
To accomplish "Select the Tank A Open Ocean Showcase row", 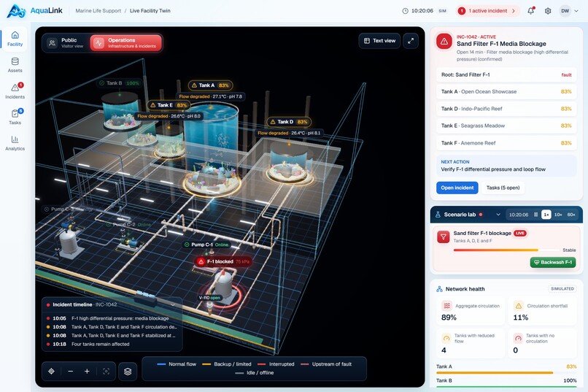I will click(x=506, y=91).
